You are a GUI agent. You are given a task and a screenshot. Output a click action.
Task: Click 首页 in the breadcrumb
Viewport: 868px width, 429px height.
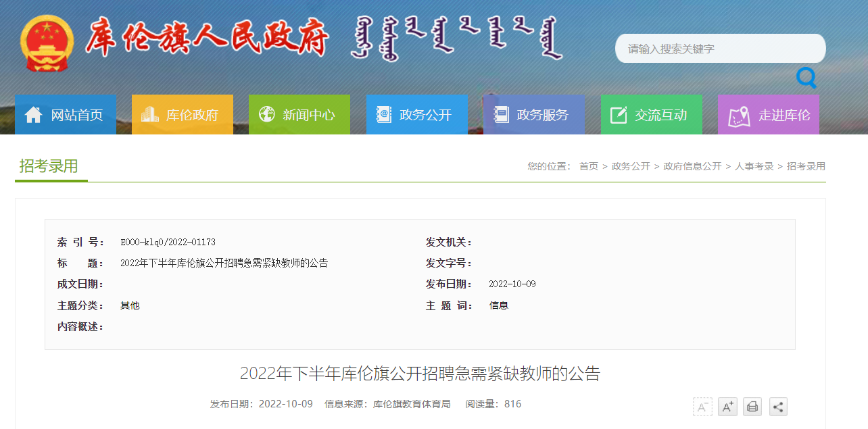pos(588,166)
